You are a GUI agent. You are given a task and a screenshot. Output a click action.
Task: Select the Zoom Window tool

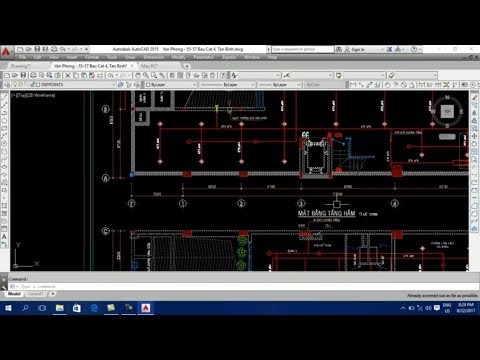(x=154, y=75)
